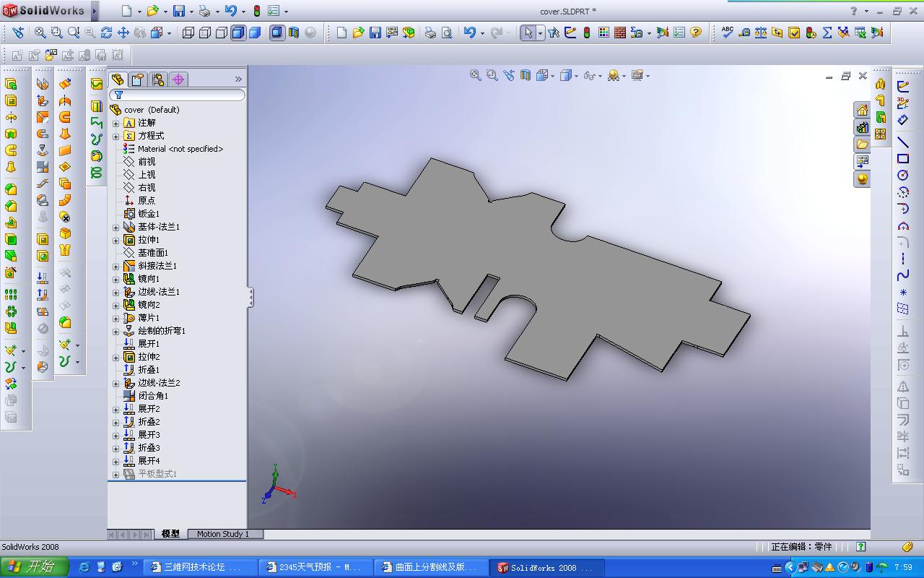Run the ABC Spell Checker tool
924x578 pixels.
point(728,33)
